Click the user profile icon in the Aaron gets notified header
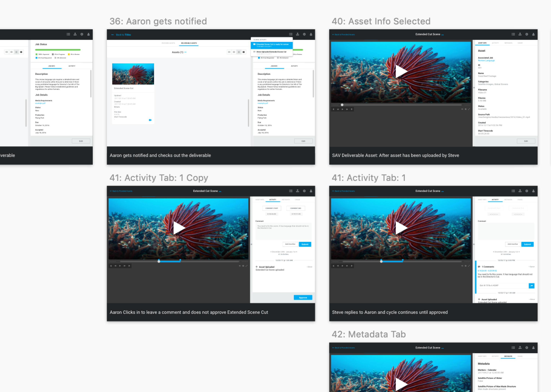This screenshot has height=392, width=551. point(311,34)
